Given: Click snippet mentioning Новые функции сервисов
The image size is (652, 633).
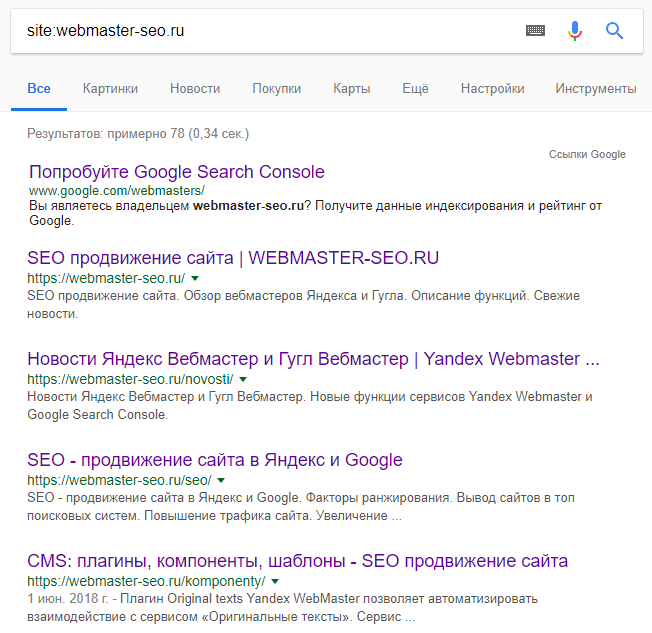Looking at the screenshot, I should click(310, 406).
